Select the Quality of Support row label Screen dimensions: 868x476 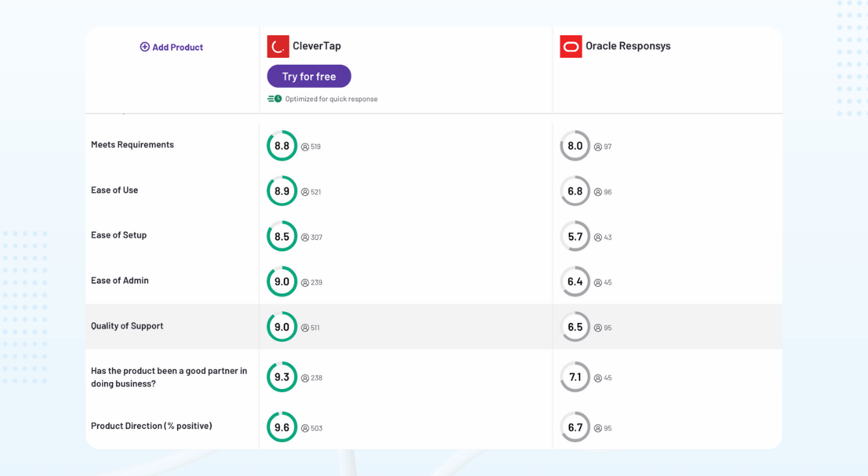coord(127,326)
